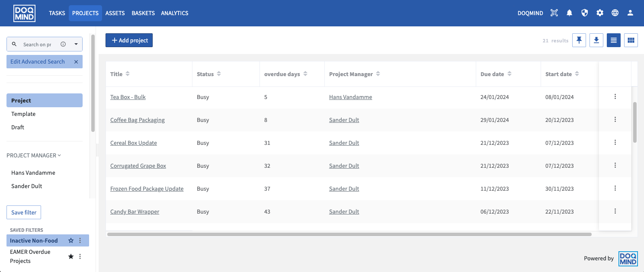Open the QR code scanner icon
644x272 pixels.
[x=554, y=13]
